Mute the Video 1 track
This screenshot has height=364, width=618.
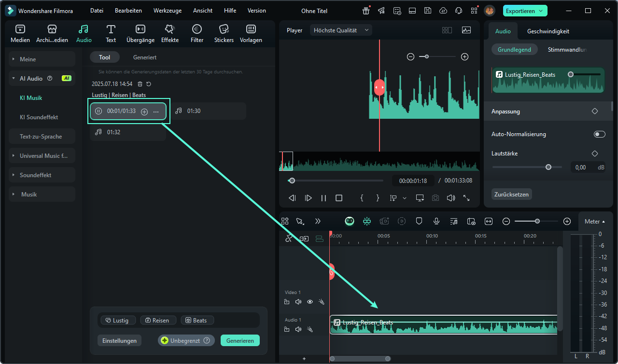coord(298,302)
